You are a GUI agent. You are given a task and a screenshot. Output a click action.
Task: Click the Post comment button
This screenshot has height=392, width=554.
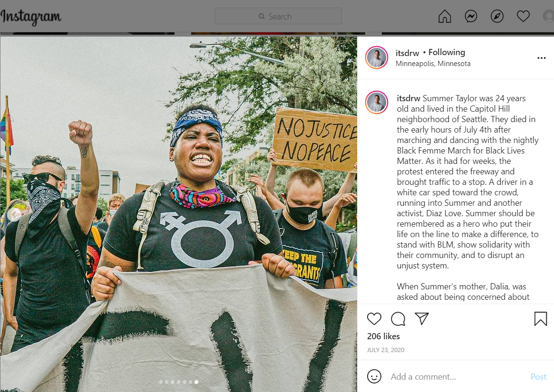click(x=538, y=377)
